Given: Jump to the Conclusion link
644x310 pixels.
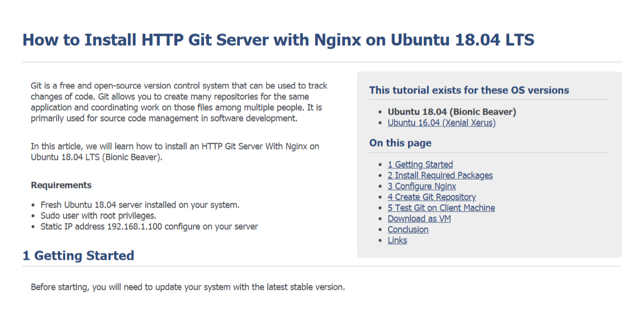Looking at the screenshot, I should 408,229.
